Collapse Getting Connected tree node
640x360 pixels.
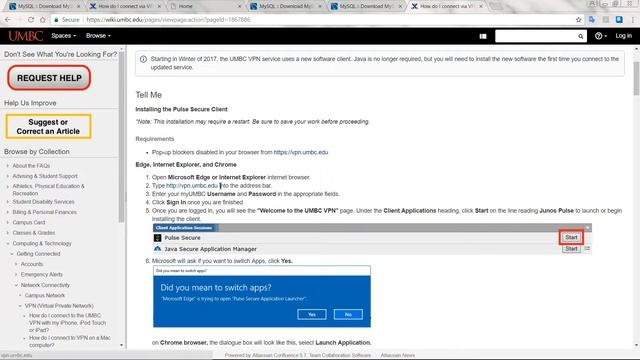tap(12, 254)
